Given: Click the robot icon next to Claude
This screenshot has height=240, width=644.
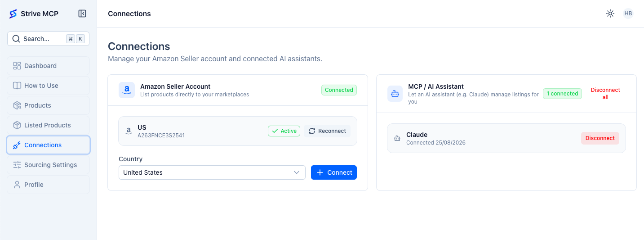Looking at the screenshot, I should pyautogui.click(x=397, y=138).
